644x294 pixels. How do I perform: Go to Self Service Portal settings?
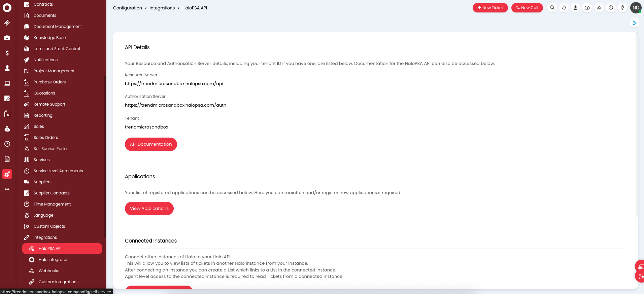pyautogui.click(x=50, y=149)
